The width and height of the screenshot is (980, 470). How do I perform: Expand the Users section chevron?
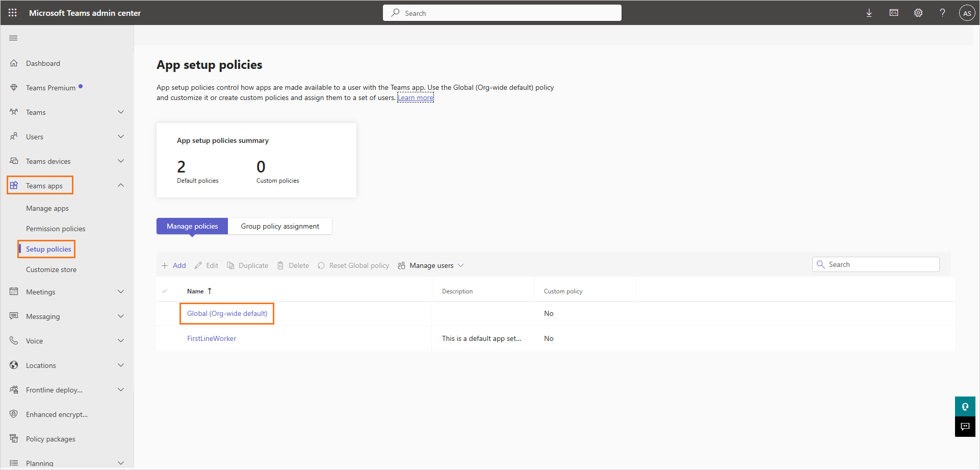tap(121, 137)
